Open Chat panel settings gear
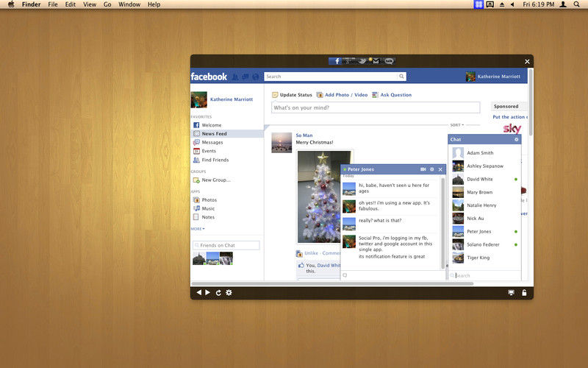Viewport: 588px width, 368px height. [517, 139]
